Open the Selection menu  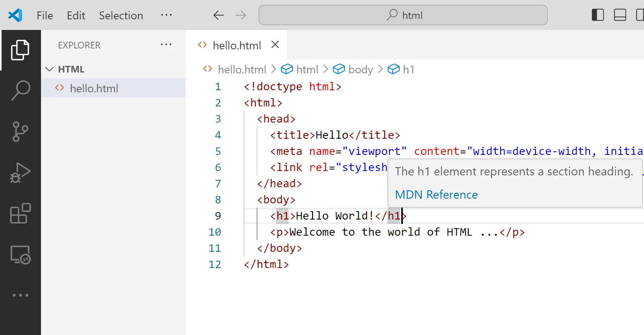pos(121,15)
